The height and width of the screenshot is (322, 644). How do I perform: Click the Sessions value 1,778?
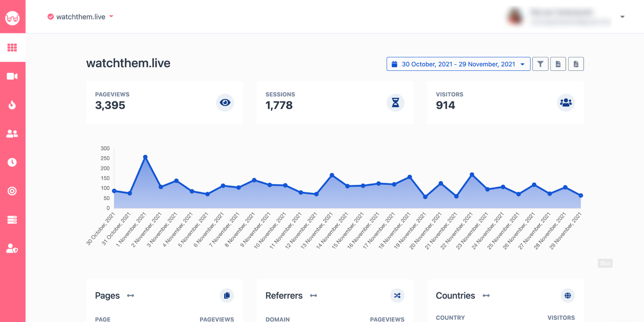pos(279,105)
